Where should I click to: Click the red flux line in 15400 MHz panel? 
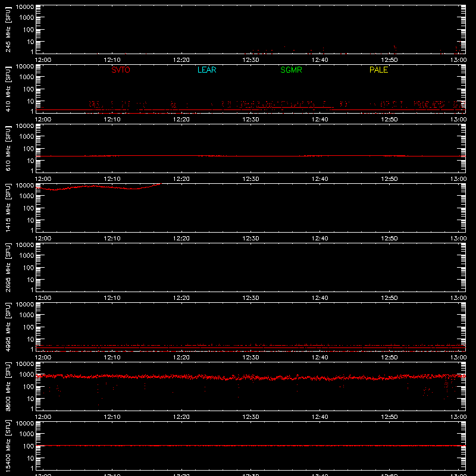pyautogui.click(x=250, y=446)
